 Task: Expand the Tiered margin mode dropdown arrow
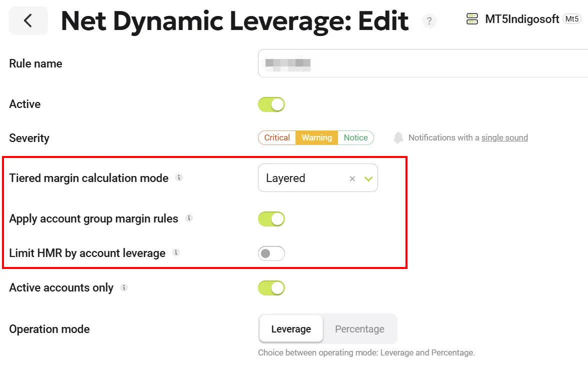click(x=368, y=178)
